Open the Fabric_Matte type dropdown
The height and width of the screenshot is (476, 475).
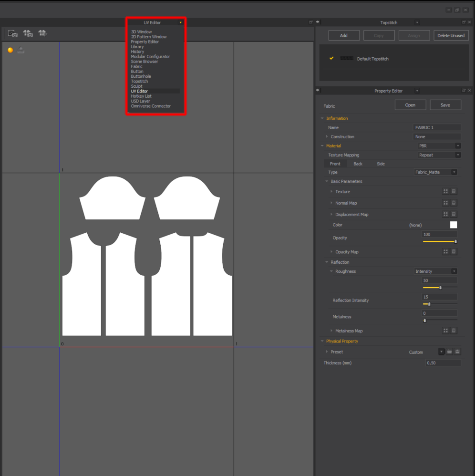point(435,172)
